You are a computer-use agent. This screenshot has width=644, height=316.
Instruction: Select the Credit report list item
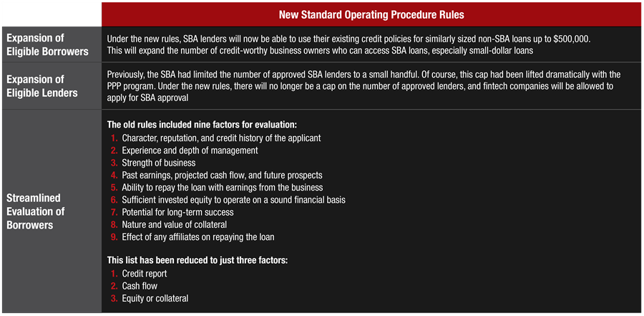click(139, 274)
